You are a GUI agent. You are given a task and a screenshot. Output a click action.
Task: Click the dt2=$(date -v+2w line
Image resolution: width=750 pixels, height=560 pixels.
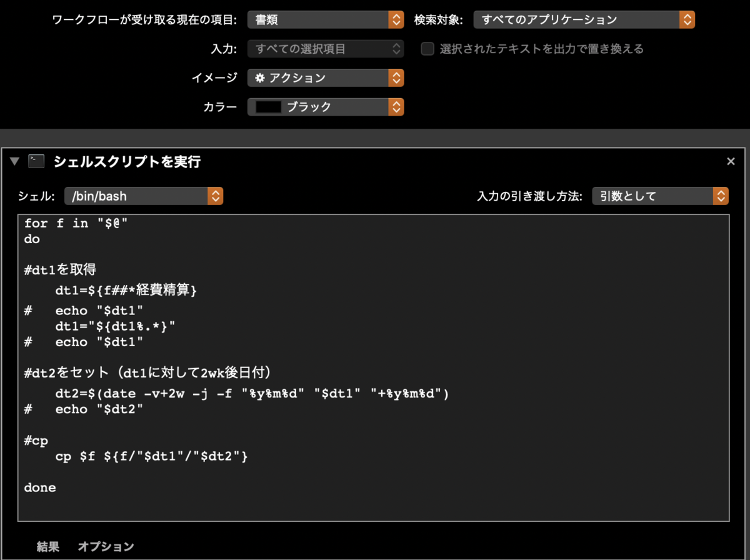[x=252, y=394]
